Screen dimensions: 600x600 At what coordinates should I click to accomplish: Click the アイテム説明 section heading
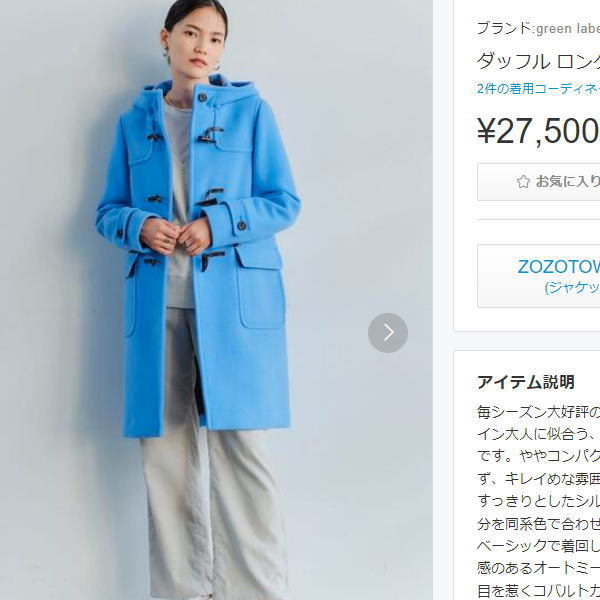tap(525, 382)
